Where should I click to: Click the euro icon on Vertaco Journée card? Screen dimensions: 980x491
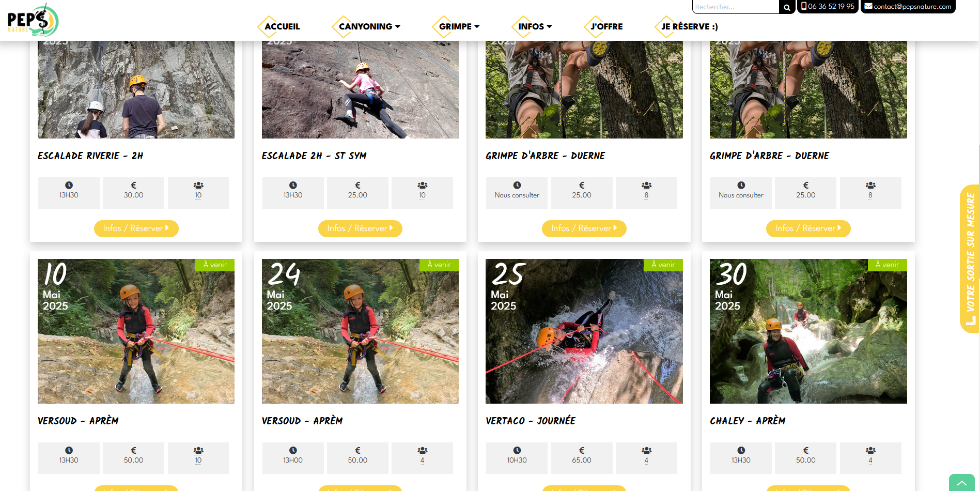pyautogui.click(x=582, y=450)
